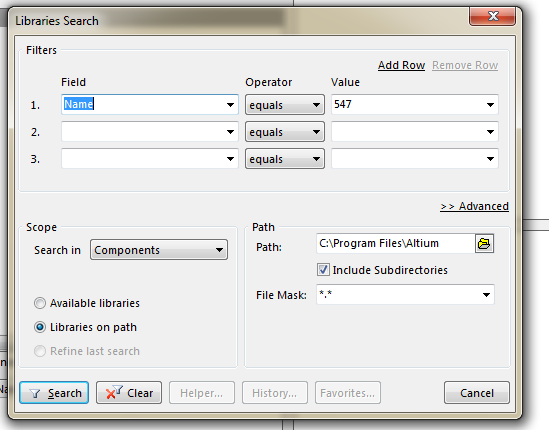Open the Search in Components dropdown

point(159,250)
